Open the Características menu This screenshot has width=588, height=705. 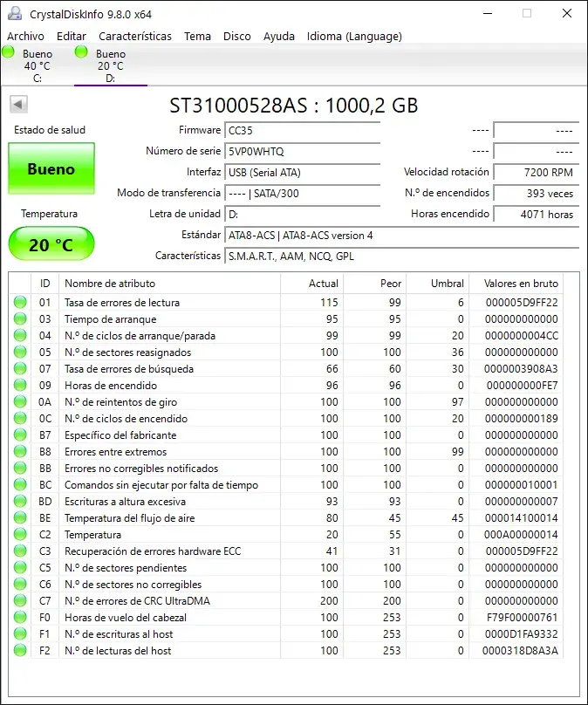coord(135,37)
